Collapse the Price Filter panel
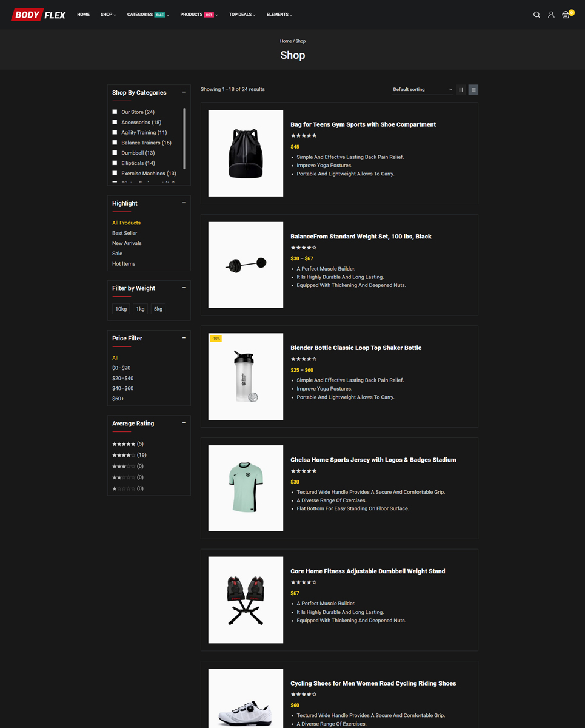The width and height of the screenshot is (585, 728). click(184, 338)
